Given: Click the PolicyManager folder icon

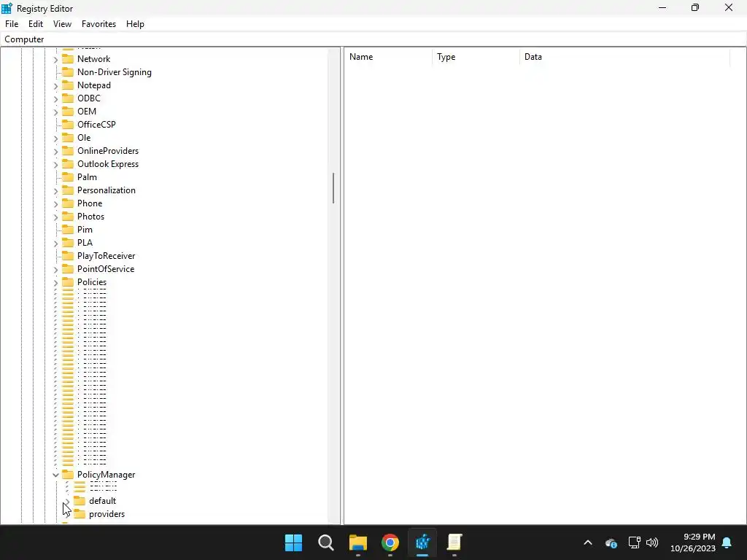Looking at the screenshot, I should pos(68,474).
